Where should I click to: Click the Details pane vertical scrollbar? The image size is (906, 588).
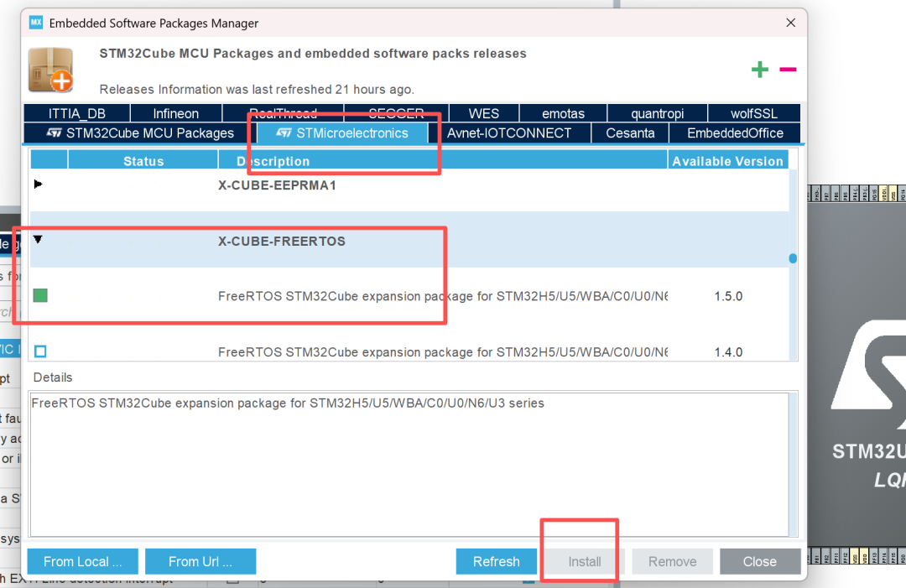click(793, 464)
